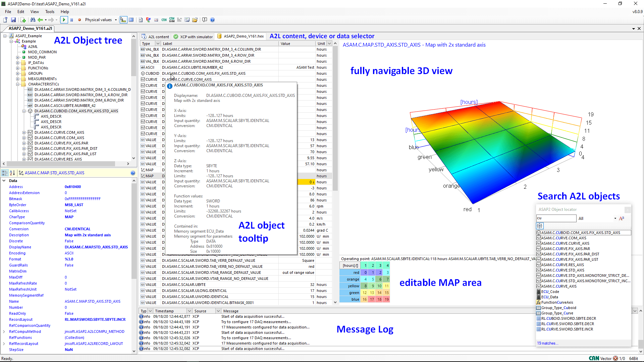Open the All filter dropdown in Object locator
The height and width of the screenshot is (362, 644).
(615, 218)
